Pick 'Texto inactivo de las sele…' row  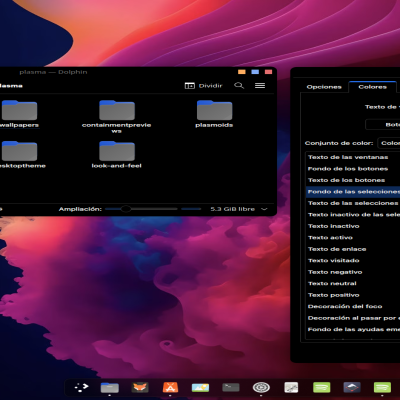tap(353, 215)
